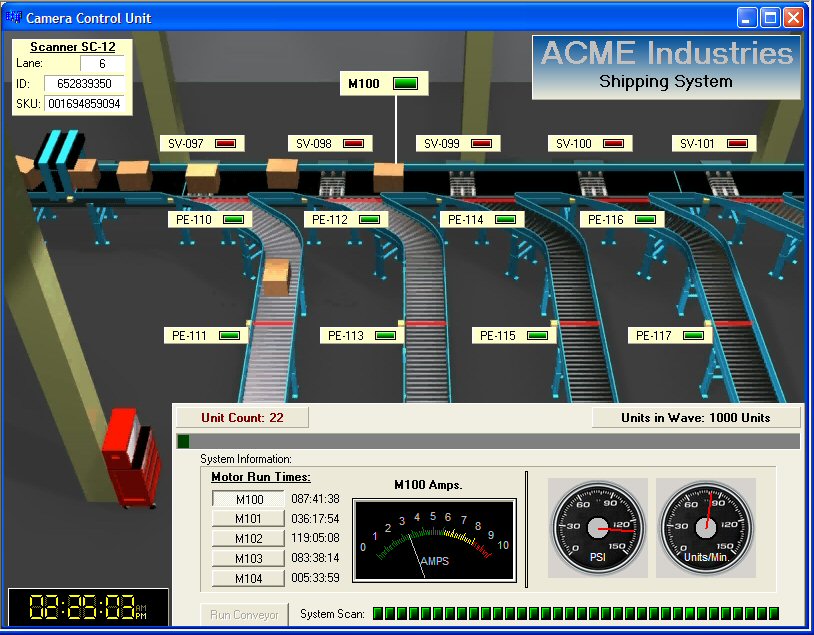Select the M100 motor button
Viewport: 814px width, 635px height.
pyautogui.click(x=248, y=499)
